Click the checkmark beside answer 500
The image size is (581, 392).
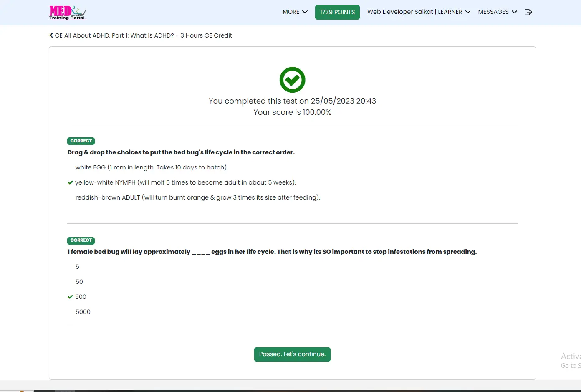pos(70,297)
